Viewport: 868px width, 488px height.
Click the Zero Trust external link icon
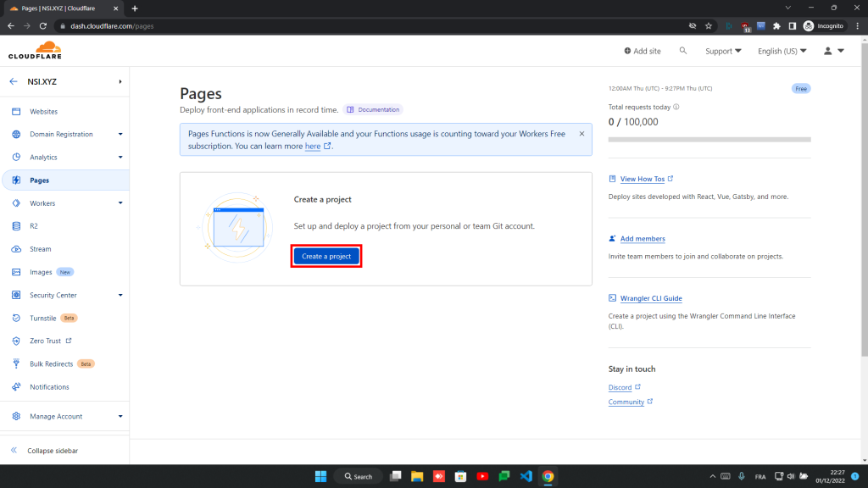coord(69,341)
